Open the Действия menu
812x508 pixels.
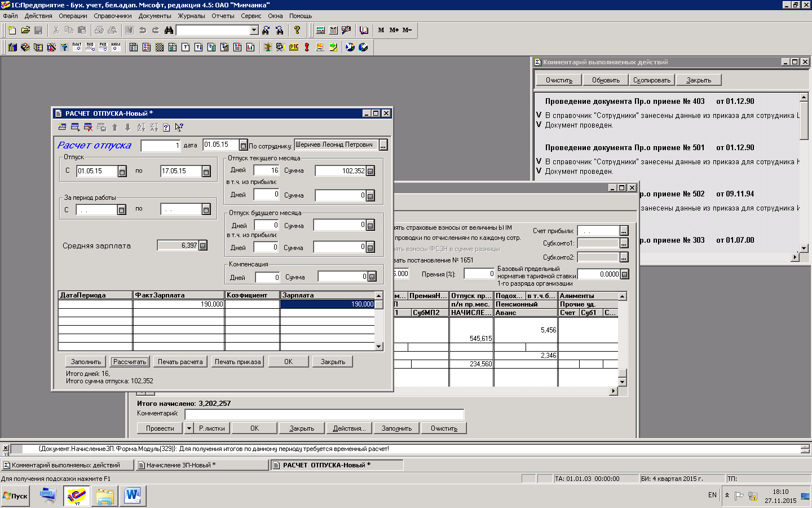[38, 16]
